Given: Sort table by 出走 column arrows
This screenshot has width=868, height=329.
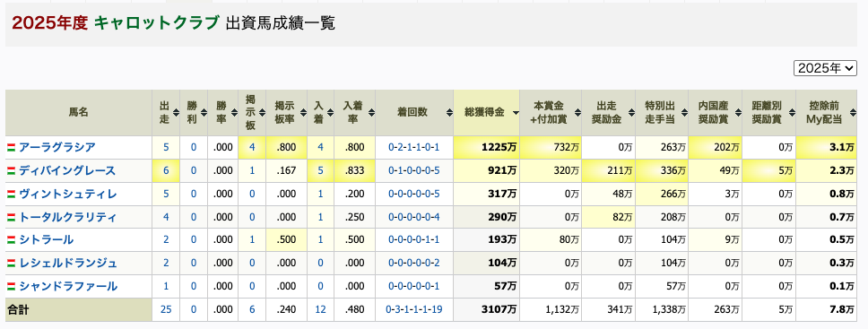Looking at the screenshot, I should tap(176, 112).
